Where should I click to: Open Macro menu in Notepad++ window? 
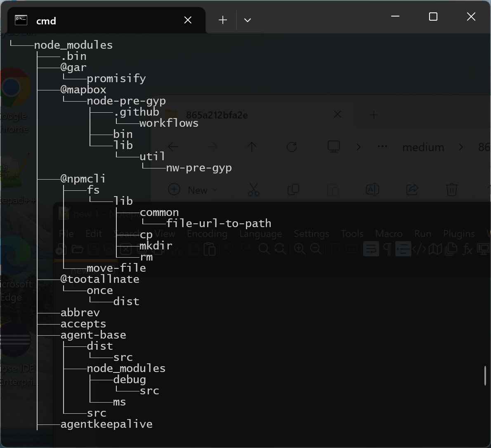[389, 234]
